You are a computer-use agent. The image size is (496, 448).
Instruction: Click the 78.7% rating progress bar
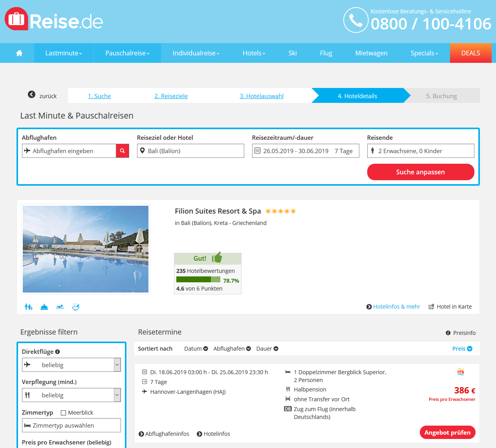click(x=198, y=280)
